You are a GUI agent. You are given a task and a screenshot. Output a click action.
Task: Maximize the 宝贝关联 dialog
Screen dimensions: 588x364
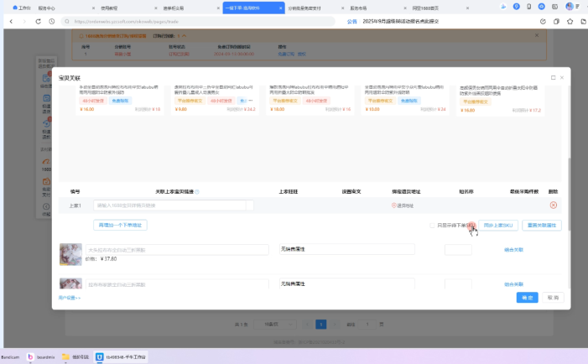(553, 78)
